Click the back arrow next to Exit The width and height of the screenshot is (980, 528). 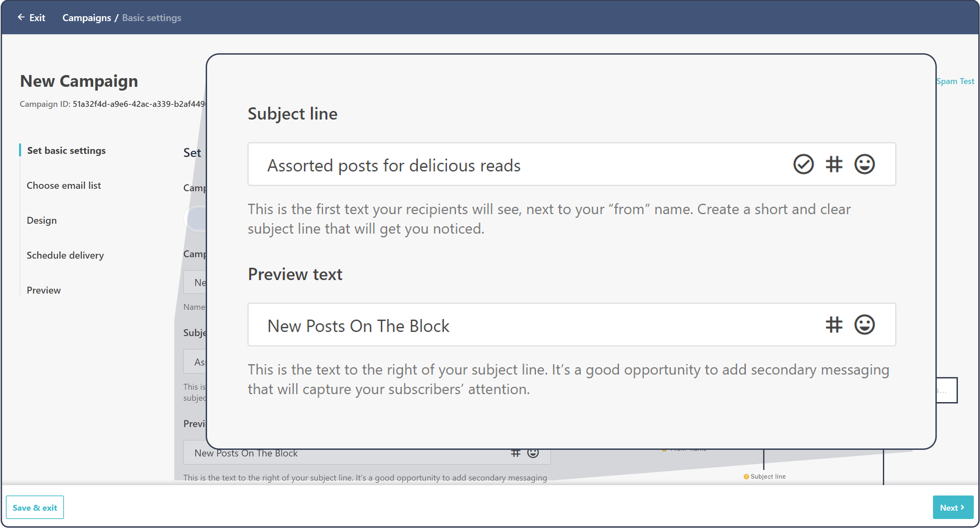[x=21, y=17]
